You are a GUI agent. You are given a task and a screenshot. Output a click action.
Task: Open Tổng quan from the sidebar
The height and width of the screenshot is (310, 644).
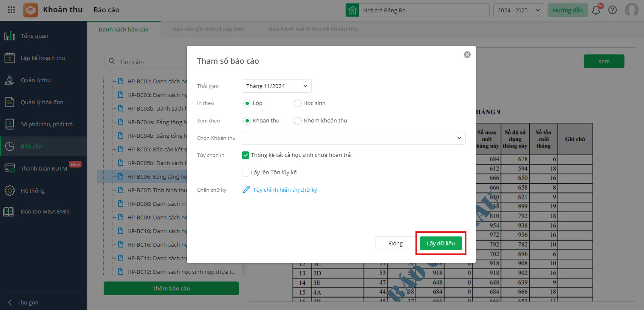(x=34, y=36)
